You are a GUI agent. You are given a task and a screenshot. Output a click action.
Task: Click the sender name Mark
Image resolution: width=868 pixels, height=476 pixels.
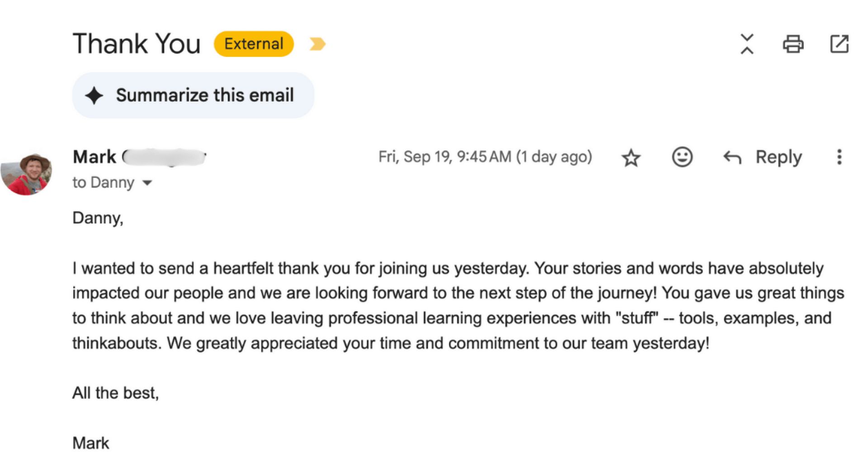(94, 157)
